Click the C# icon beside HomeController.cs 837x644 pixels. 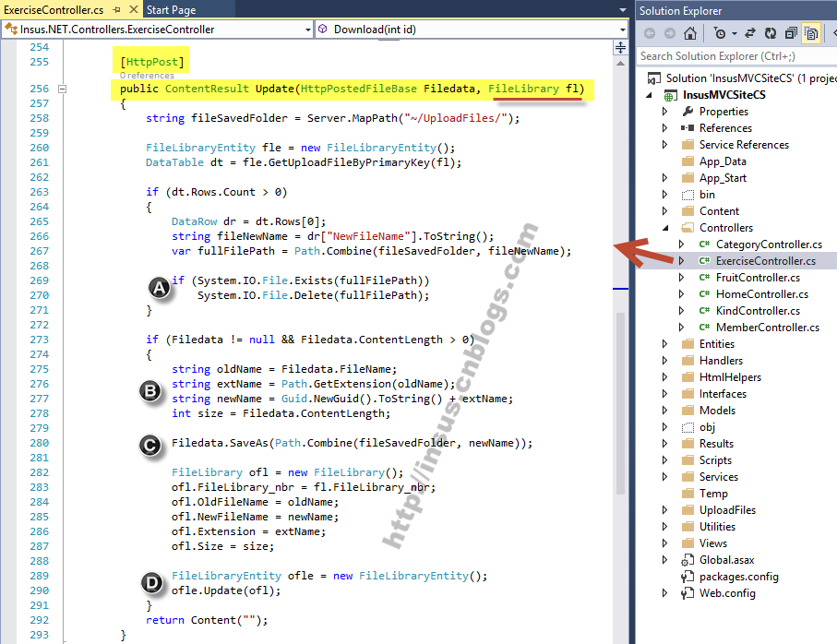tap(704, 294)
